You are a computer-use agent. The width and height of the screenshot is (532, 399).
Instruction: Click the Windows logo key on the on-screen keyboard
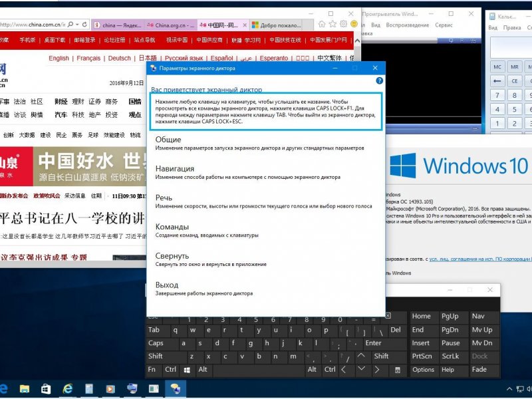(187, 370)
